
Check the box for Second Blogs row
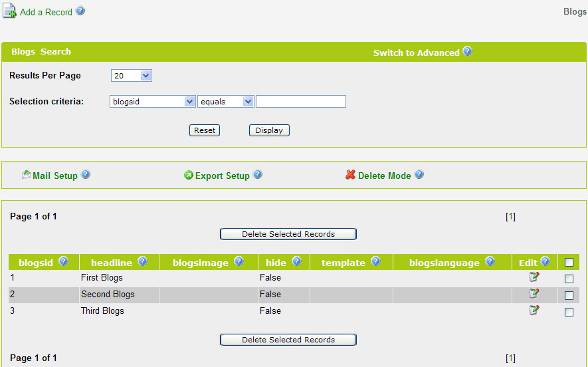tap(569, 295)
